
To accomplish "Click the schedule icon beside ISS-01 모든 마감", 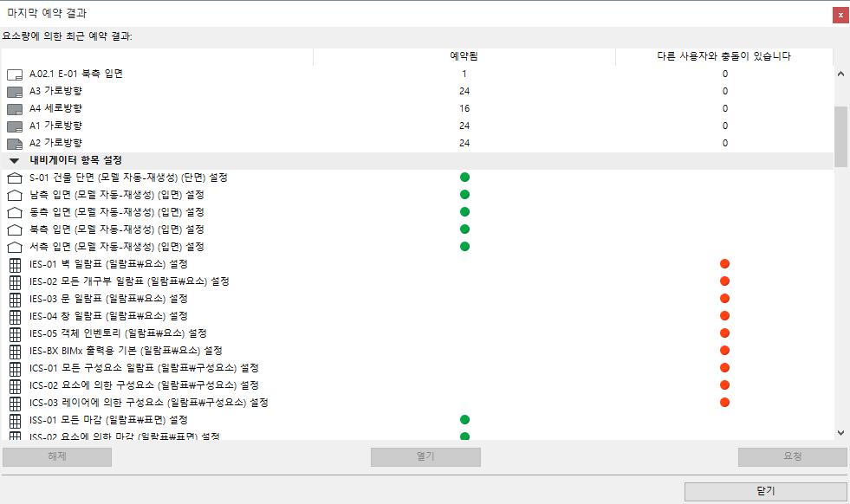I will point(14,419).
